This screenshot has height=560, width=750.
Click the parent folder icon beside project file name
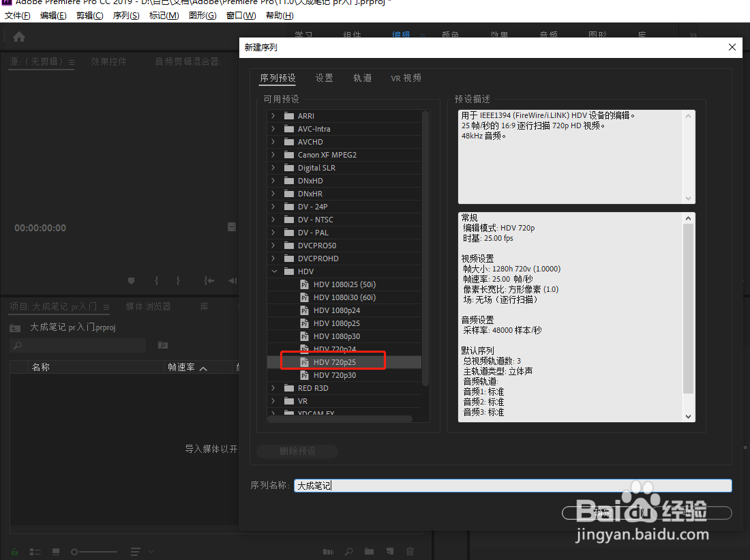[x=15, y=328]
